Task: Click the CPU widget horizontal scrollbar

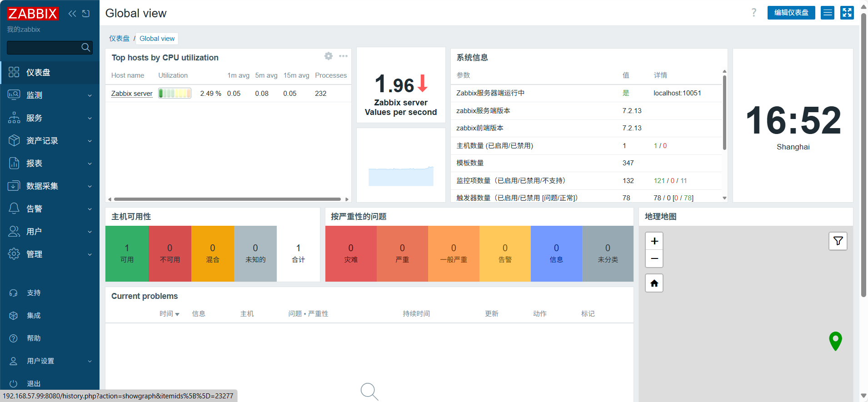Action: [227, 199]
